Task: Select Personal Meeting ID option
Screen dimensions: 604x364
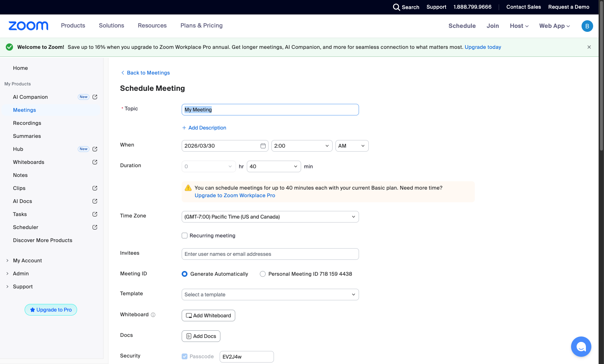Action: [263, 274]
